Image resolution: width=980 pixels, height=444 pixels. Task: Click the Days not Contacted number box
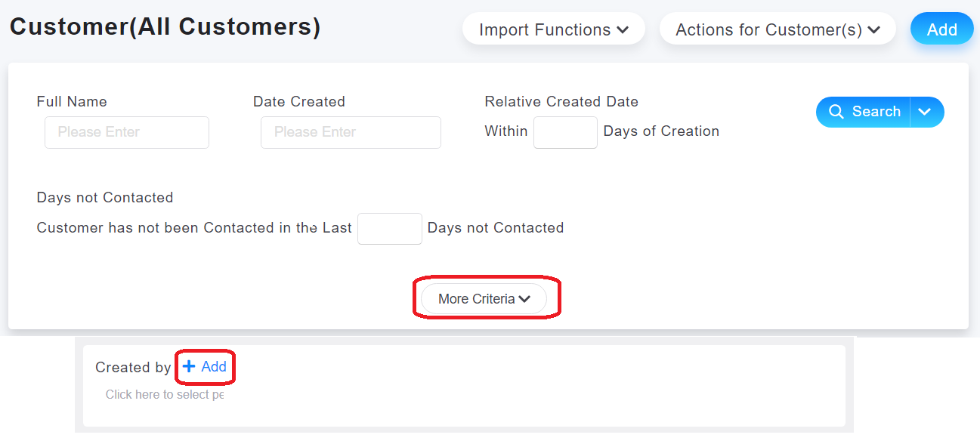coord(389,228)
